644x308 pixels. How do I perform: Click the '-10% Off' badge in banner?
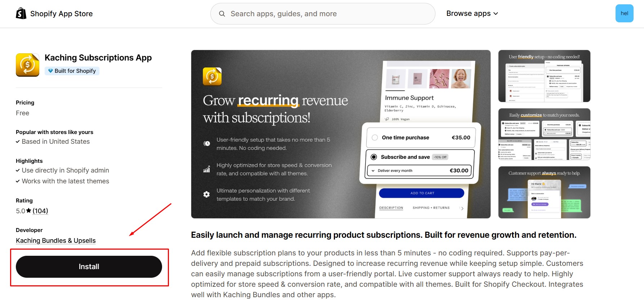(x=440, y=157)
